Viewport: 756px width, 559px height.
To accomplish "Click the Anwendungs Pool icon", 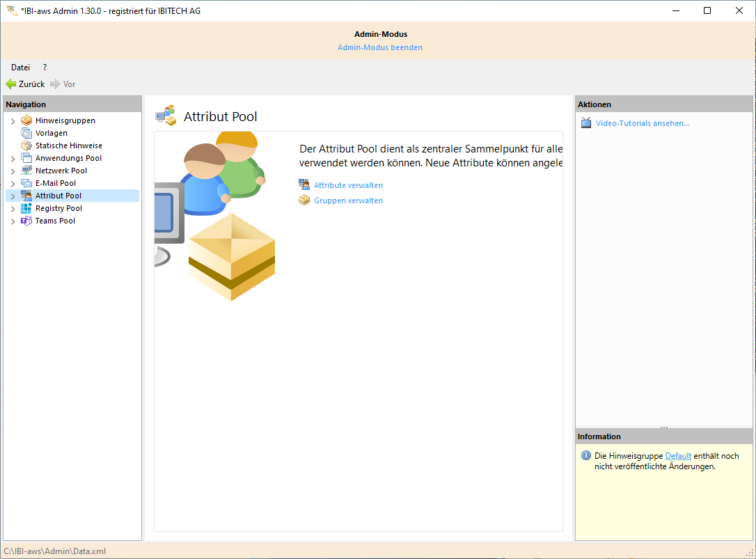I will pos(26,158).
